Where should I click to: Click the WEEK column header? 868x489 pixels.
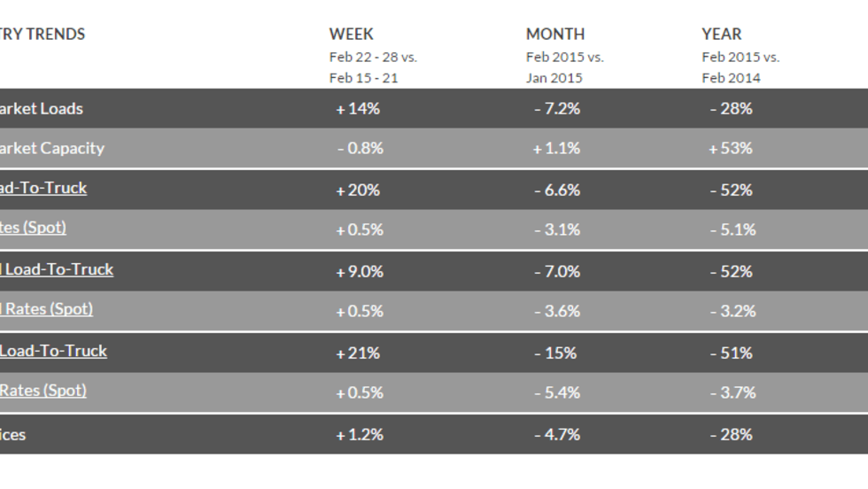coord(352,35)
